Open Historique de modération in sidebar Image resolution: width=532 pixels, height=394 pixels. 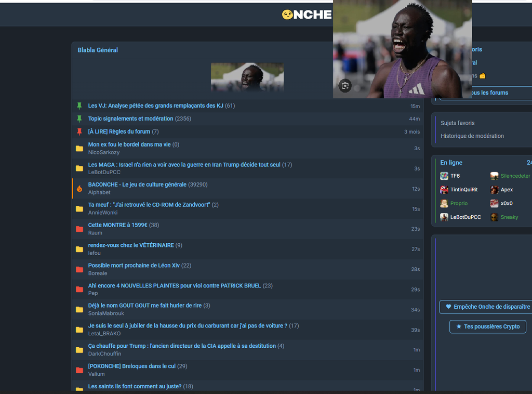472,136
